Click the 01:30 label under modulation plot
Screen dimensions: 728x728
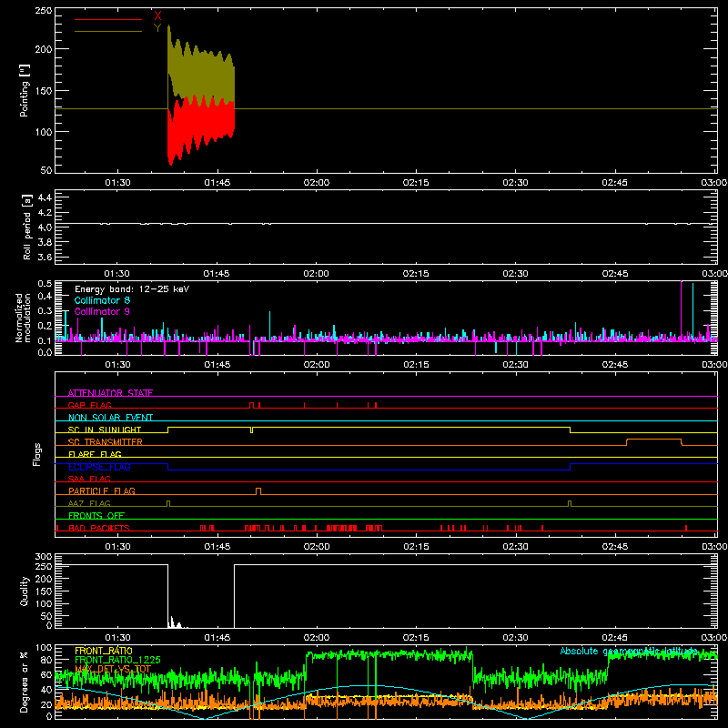pos(118,365)
